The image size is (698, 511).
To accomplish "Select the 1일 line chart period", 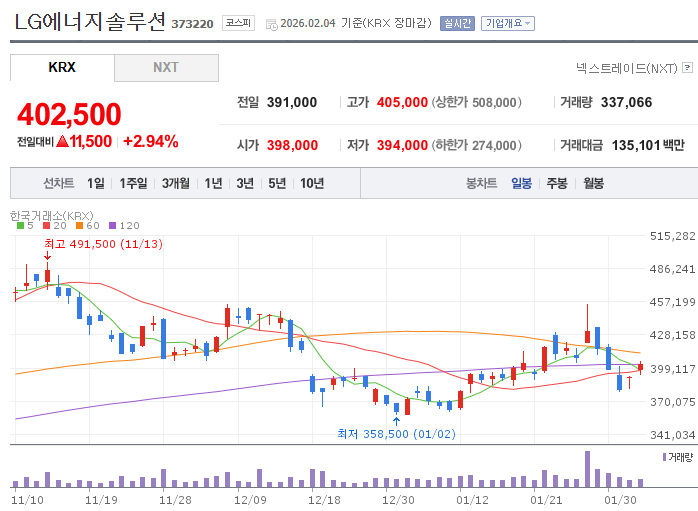I will 96,183.
